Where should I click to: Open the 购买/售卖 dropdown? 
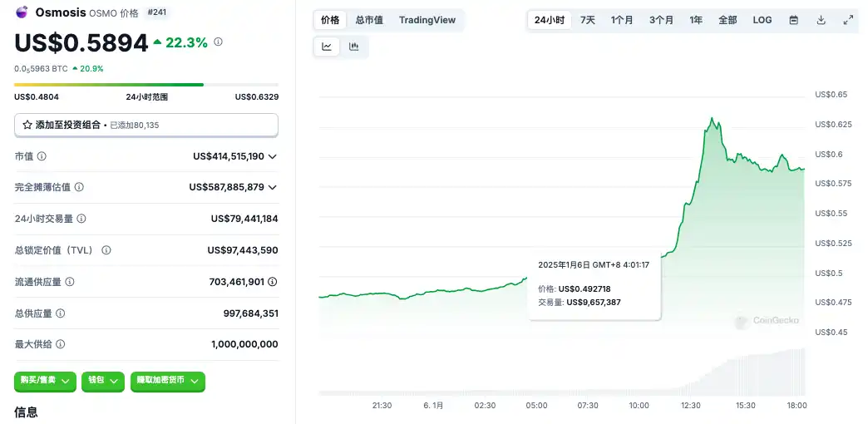pos(45,382)
